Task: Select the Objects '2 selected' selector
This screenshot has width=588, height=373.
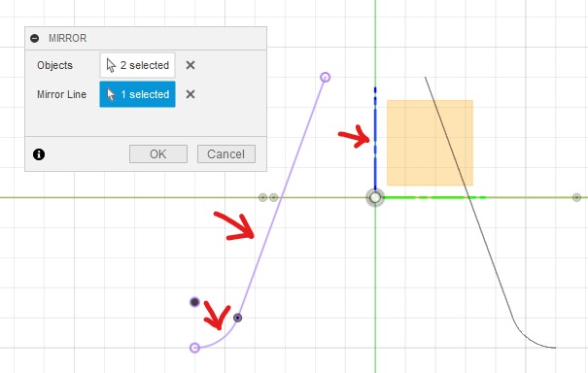Action: [137, 65]
